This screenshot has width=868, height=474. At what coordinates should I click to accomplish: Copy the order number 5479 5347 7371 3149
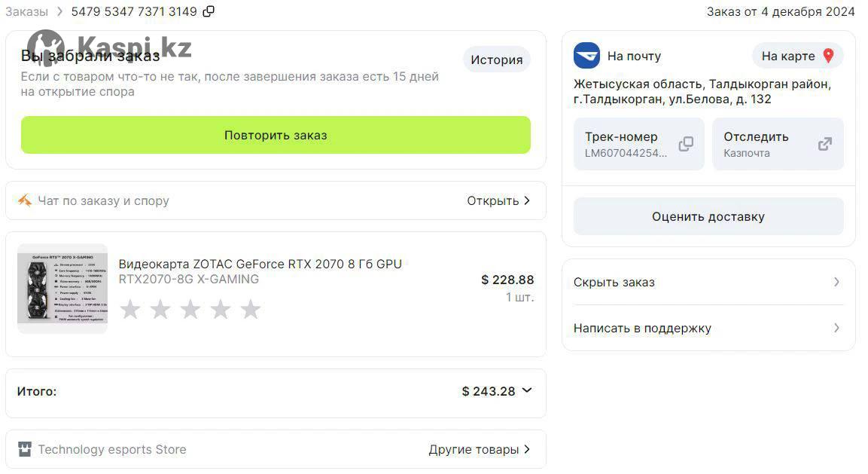tap(209, 11)
